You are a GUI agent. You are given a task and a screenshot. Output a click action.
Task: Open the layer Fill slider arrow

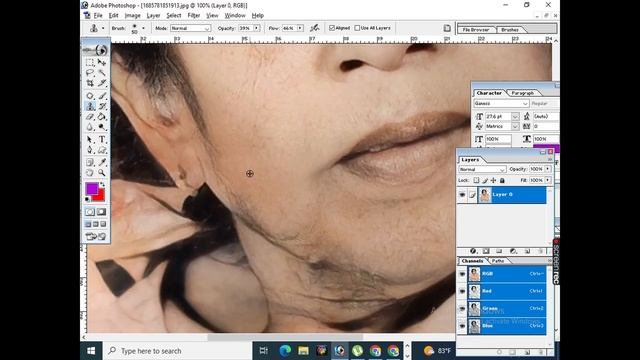[x=548, y=180]
